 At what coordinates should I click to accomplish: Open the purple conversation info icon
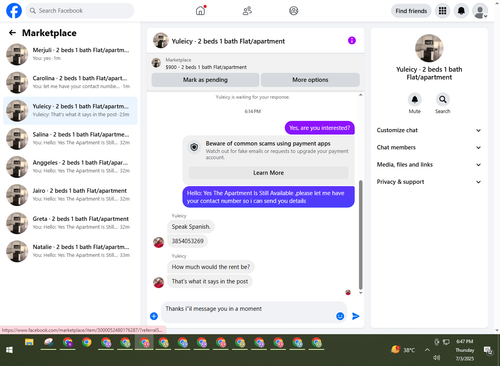352,41
